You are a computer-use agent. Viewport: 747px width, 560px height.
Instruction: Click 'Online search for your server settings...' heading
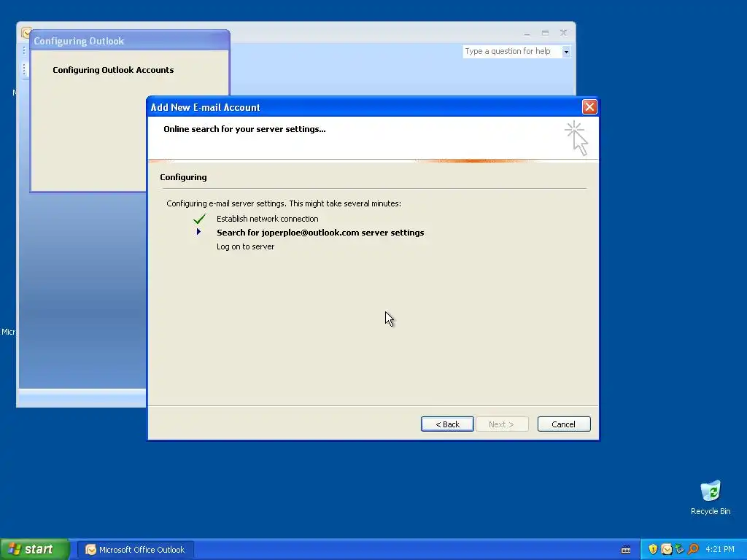pos(244,129)
